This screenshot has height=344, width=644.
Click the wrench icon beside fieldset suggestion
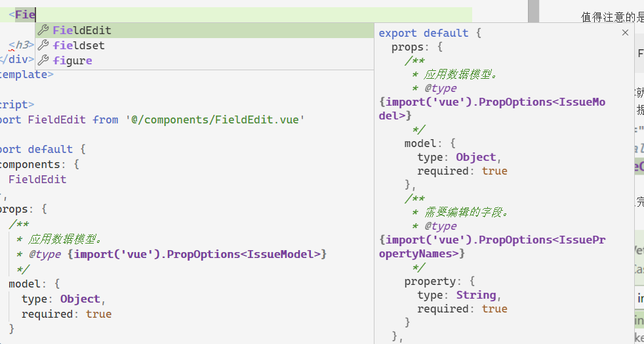pos(43,45)
